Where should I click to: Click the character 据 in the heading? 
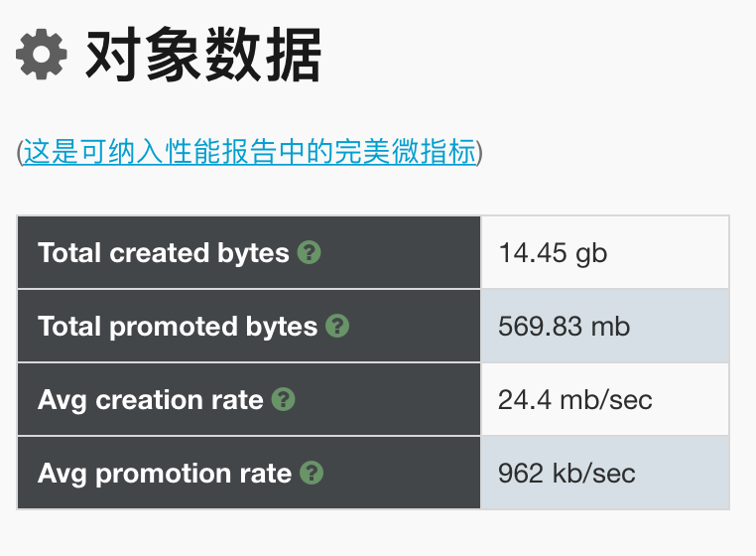(x=294, y=54)
